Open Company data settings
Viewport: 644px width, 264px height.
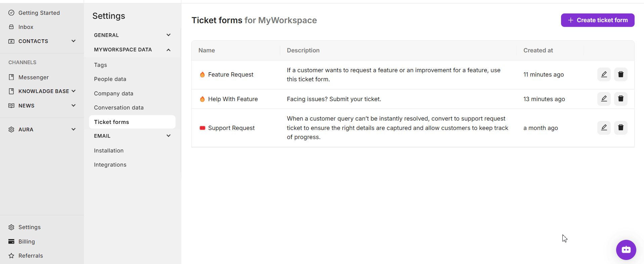113,93
